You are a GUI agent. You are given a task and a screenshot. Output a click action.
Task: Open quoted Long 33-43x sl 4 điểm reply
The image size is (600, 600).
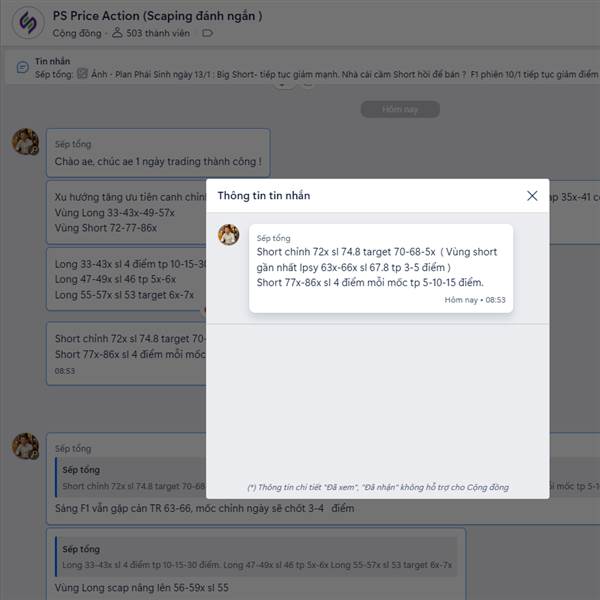click(x=256, y=557)
